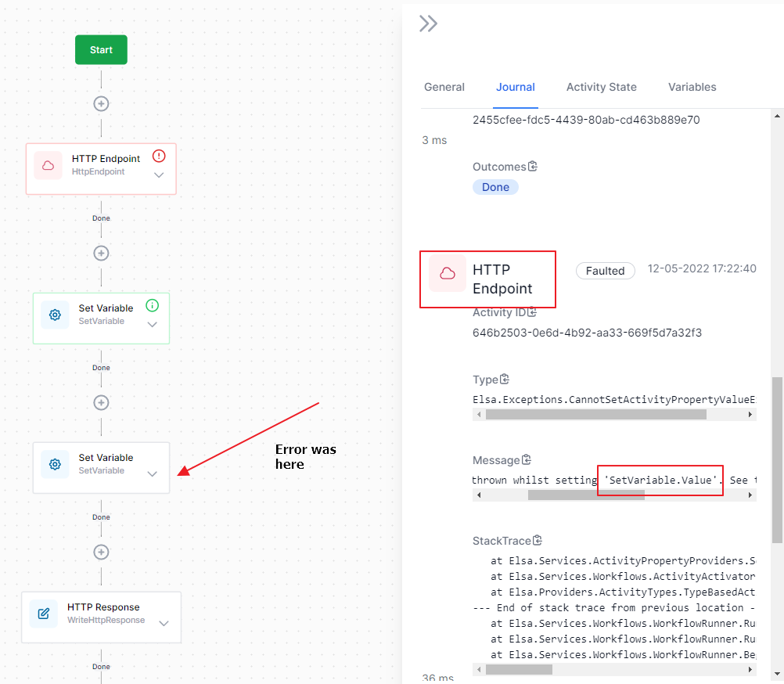This screenshot has width=784, height=684.
Task: Click the HttpEndpoint type subtitle
Action: coord(98,171)
